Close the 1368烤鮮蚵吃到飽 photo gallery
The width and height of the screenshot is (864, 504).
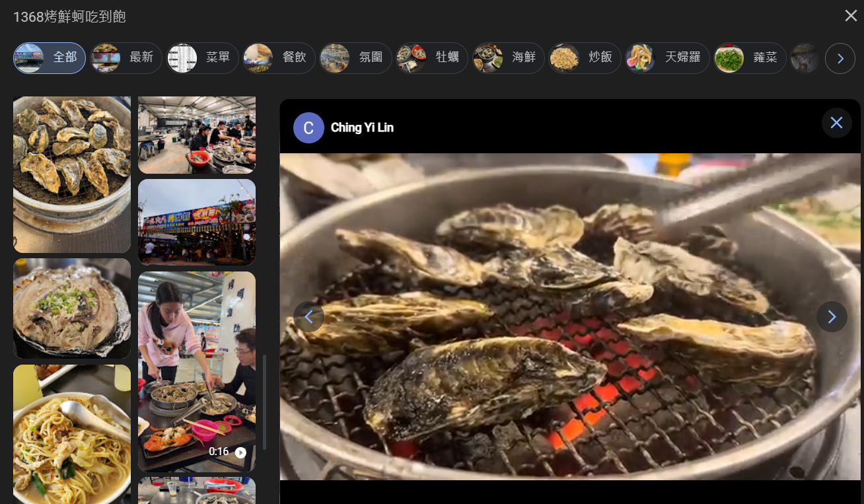tap(851, 16)
